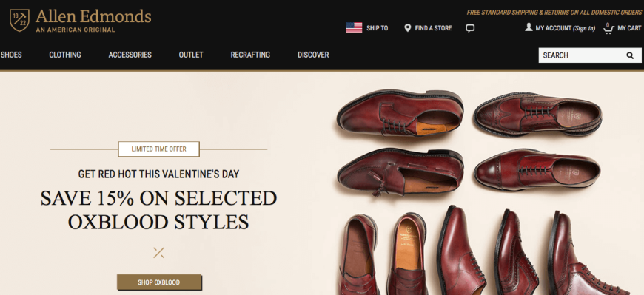This screenshot has height=295, width=644.
Task: Click the search magnifier icon
Action: [x=630, y=55]
